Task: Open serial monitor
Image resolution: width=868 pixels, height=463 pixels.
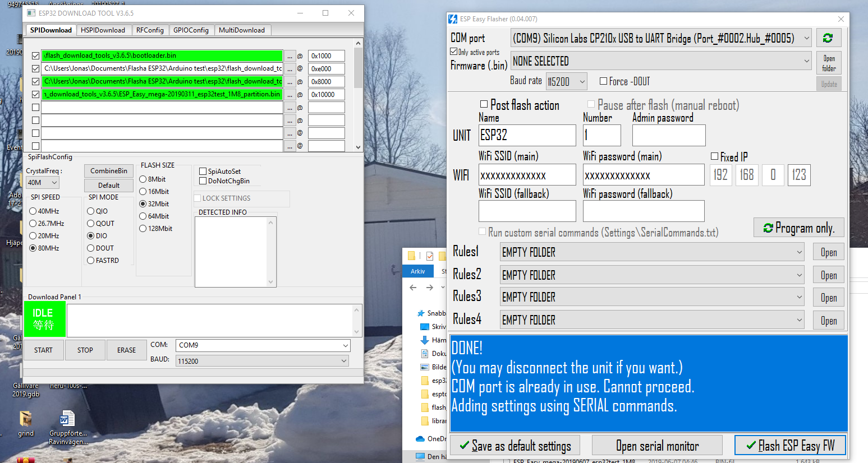Action: tap(657, 446)
